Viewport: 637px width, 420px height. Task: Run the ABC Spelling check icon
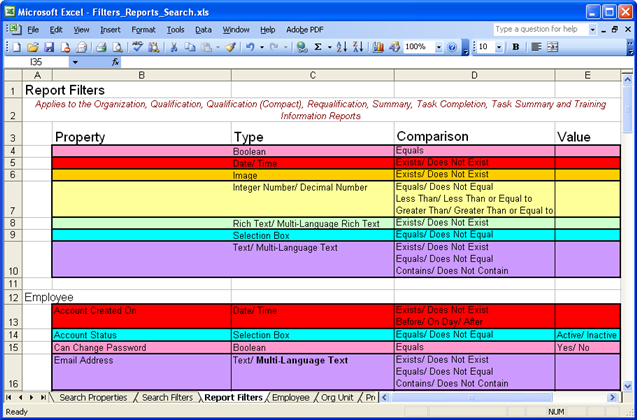pyautogui.click(x=137, y=47)
